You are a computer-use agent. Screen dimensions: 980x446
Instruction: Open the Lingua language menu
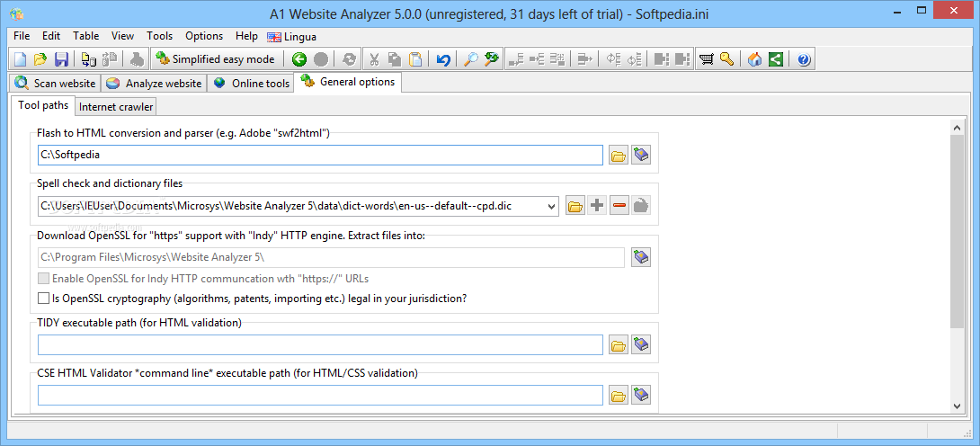(292, 37)
